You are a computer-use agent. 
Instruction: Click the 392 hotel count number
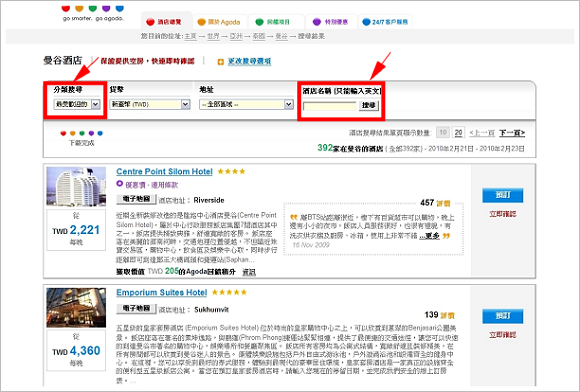point(325,148)
